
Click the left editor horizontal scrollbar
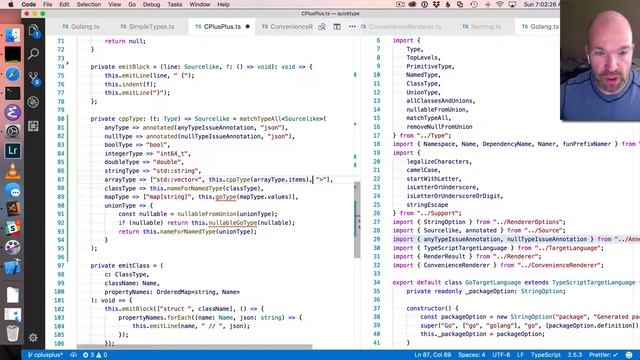tap(194, 347)
